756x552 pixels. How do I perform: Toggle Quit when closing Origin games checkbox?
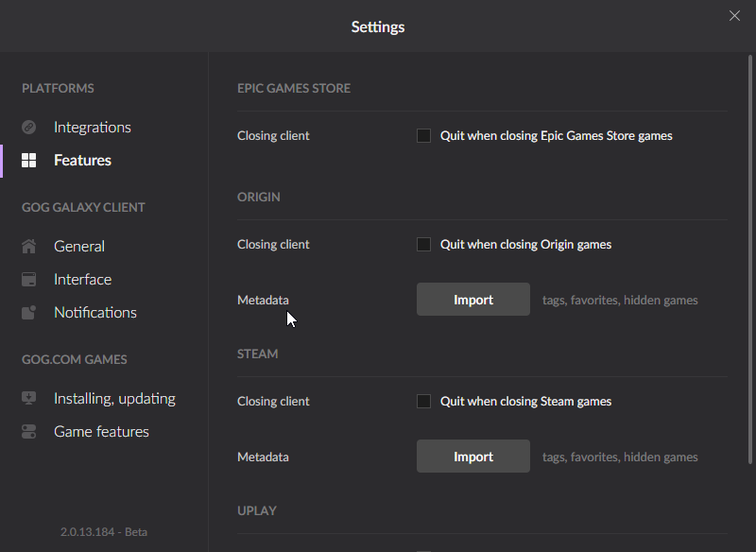pos(424,245)
